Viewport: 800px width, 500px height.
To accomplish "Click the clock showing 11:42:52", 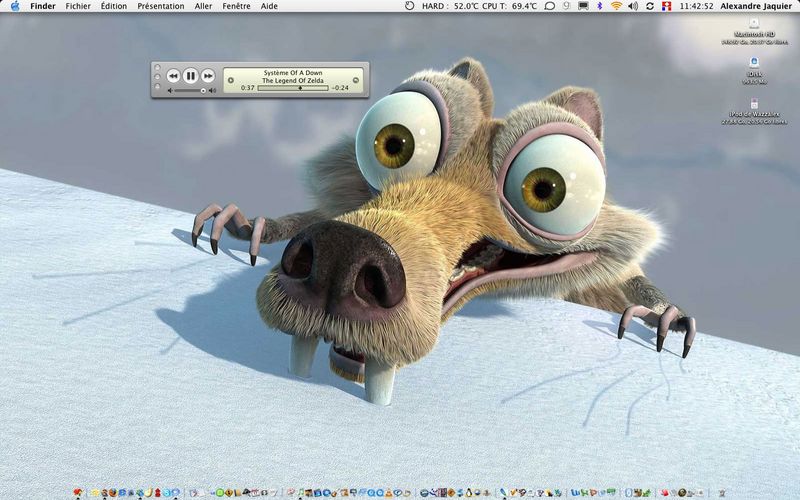I will click(694, 6).
